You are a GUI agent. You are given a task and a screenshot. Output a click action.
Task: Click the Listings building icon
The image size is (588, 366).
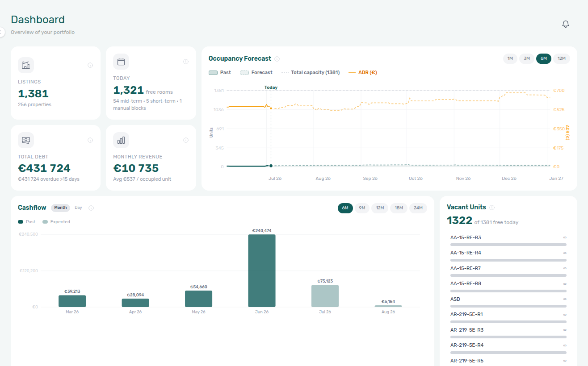26,65
